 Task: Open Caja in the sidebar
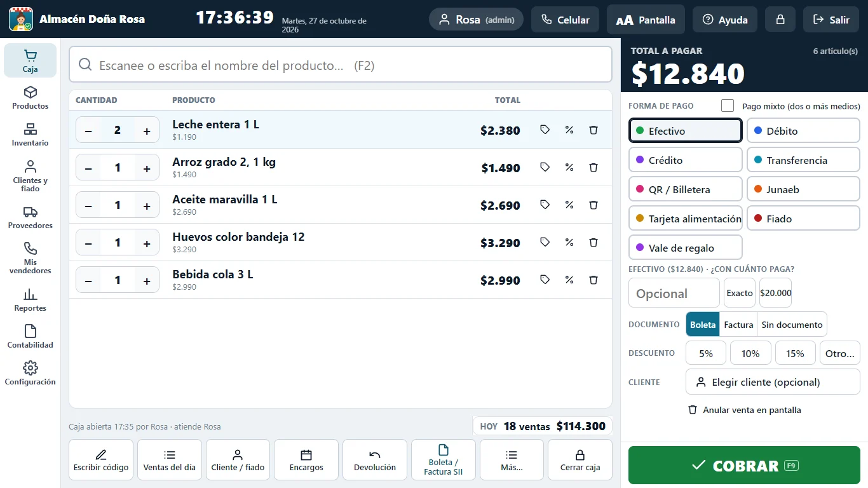point(31,61)
